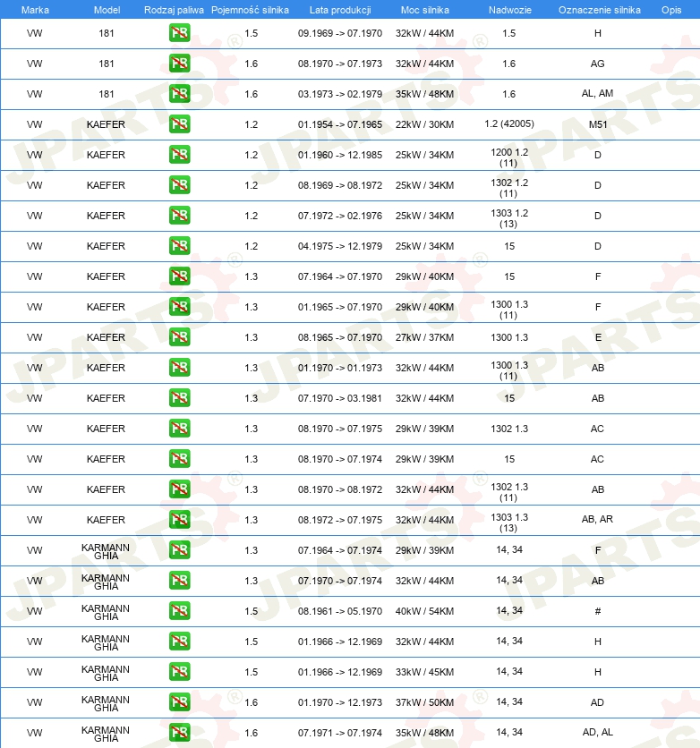Viewport: 700px width, 748px height.
Task: Click the Oznaczenie silnika column header
Action: point(600,10)
